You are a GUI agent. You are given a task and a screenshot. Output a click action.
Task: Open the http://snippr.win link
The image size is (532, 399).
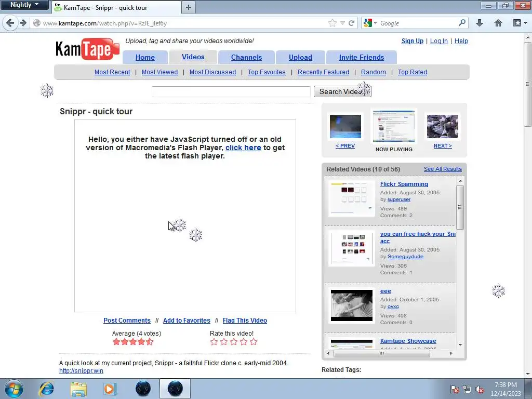pos(81,371)
